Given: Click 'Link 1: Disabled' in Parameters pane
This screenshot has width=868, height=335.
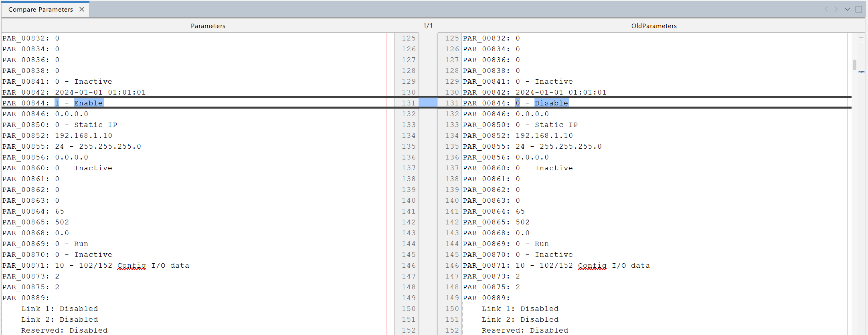Looking at the screenshot, I should [x=60, y=309].
